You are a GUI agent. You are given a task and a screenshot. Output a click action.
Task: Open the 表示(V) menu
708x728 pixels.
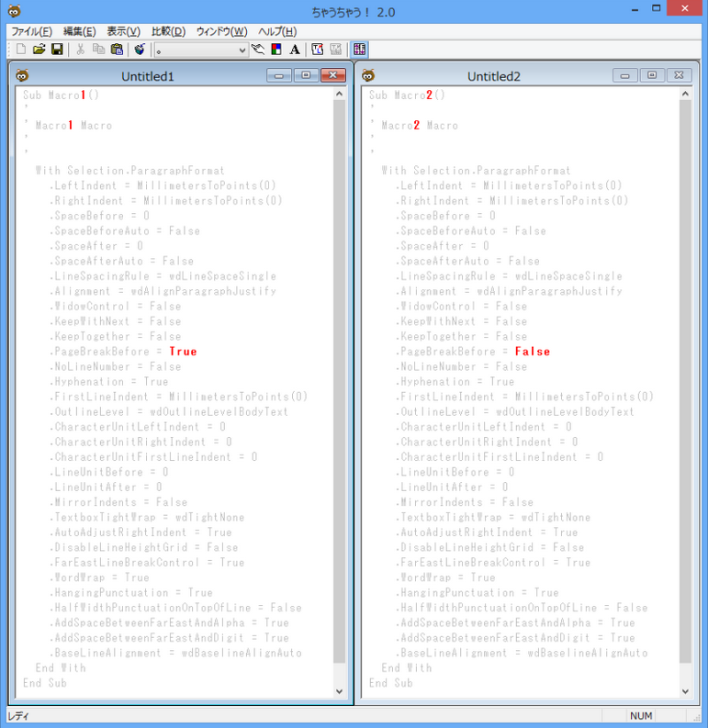[x=123, y=31]
